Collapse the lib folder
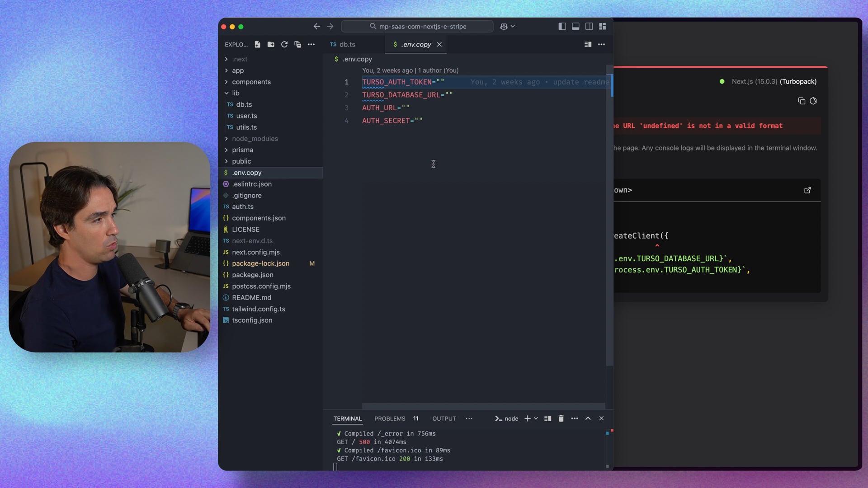868x488 pixels. tap(236, 93)
